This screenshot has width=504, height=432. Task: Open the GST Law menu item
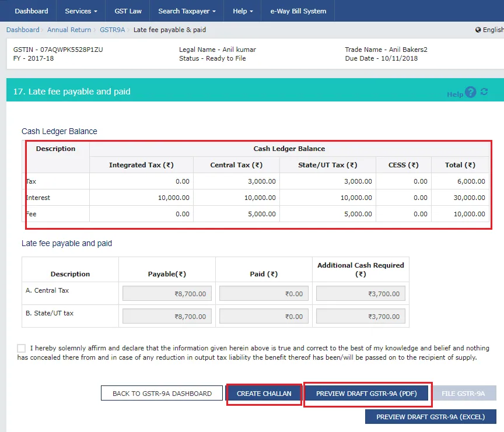click(x=128, y=11)
